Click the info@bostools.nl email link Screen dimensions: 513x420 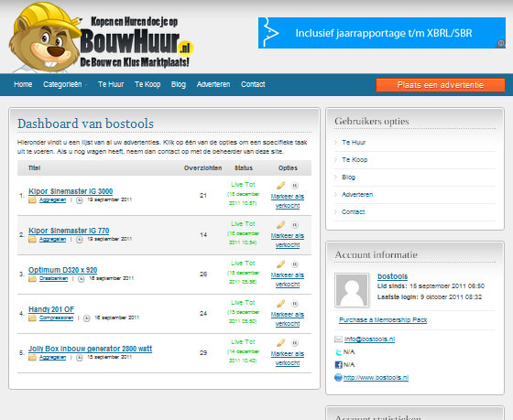[369, 339]
